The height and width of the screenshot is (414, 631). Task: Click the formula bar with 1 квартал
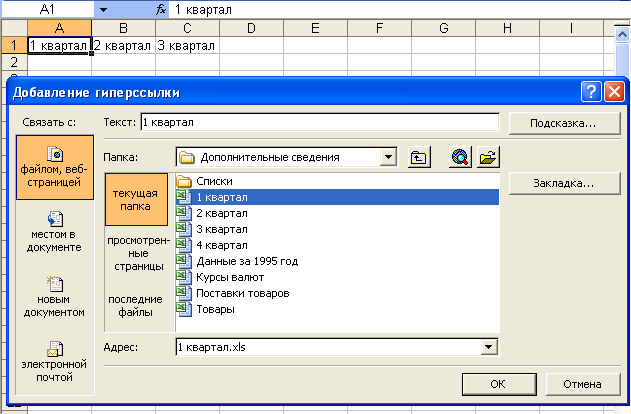[398, 9]
